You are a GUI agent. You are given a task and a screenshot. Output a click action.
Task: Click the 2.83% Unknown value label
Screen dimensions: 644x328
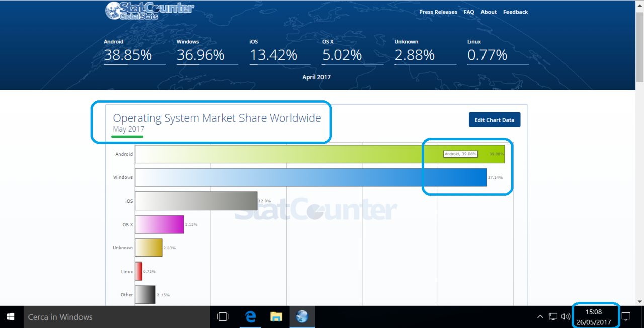tap(169, 248)
